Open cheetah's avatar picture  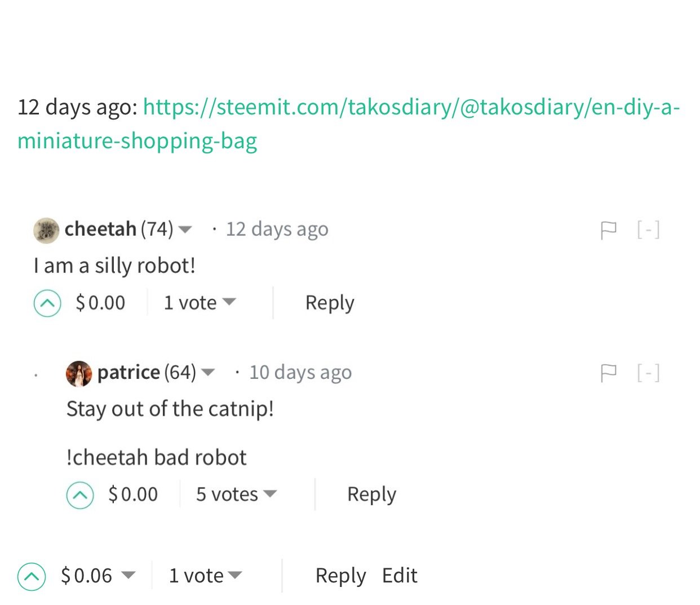46,230
